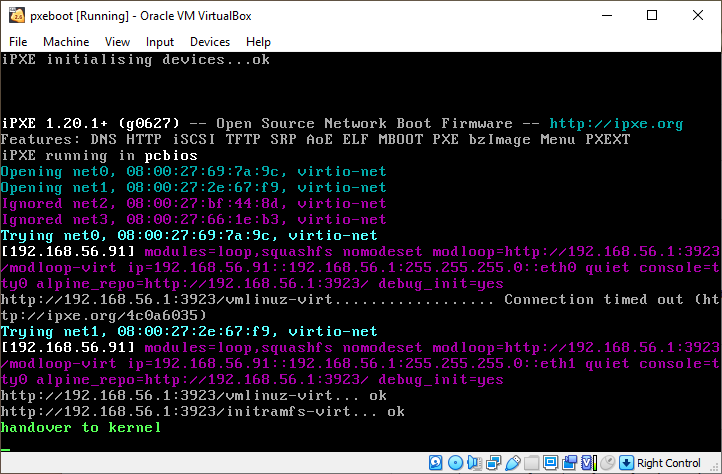Image resolution: width=722 pixels, height=474 pixels.
Task: Click the 'handover to kernel' line
Action: (x=81, y=427)
